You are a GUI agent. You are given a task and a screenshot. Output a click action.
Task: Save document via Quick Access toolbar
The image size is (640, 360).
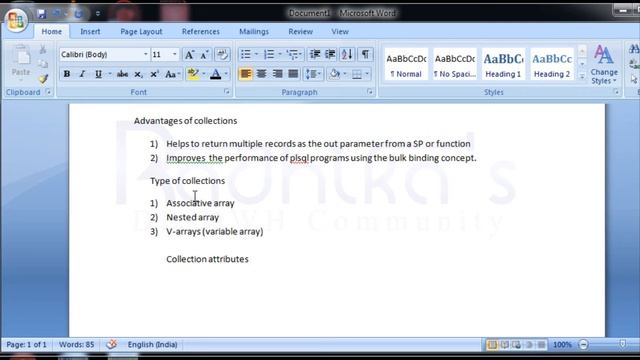coord(41,13)
